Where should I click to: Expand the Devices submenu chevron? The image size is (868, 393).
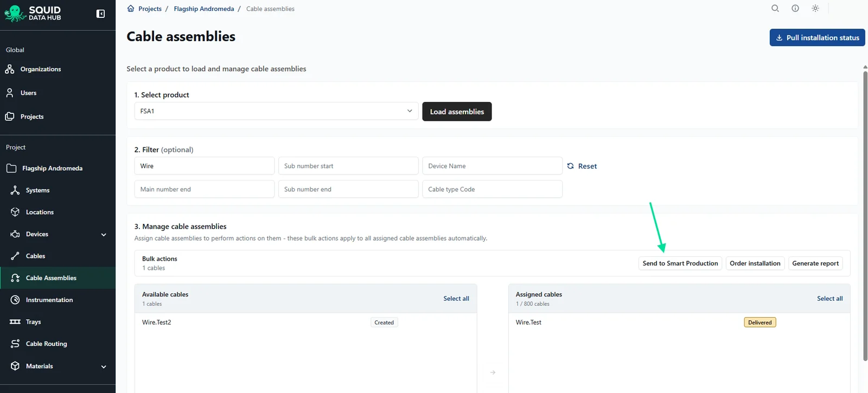104,235
